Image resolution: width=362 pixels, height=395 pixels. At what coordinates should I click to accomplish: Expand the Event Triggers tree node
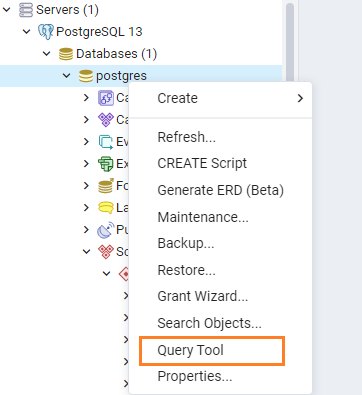86,142
